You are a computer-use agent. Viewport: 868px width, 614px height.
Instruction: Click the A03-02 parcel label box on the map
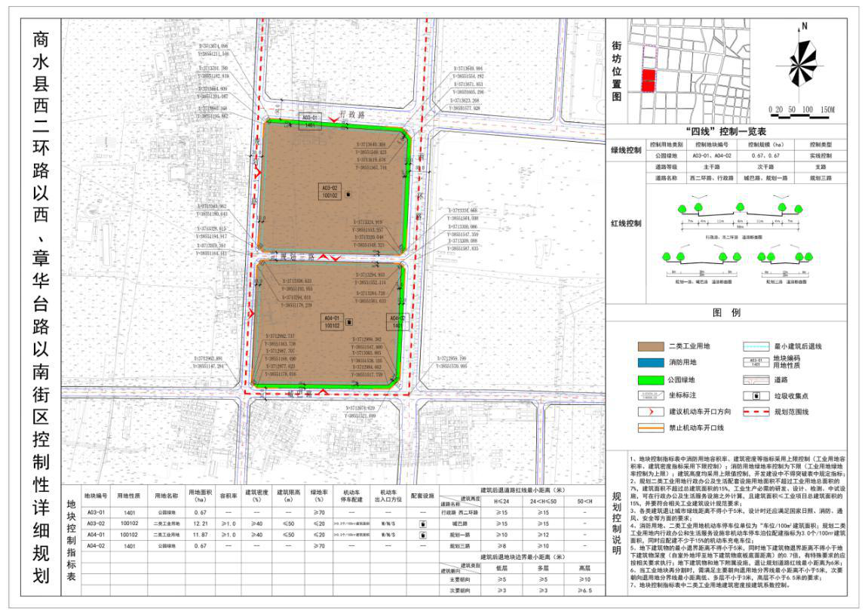coord(330,192)
